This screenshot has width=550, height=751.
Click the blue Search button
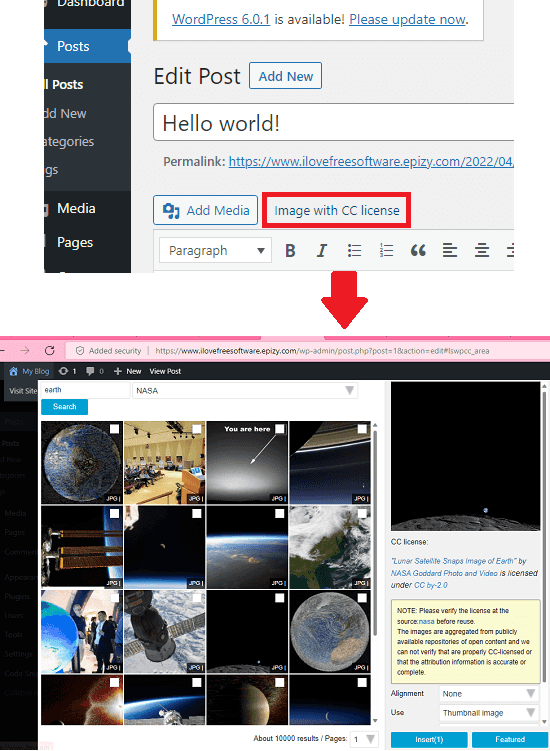(65, 407)
